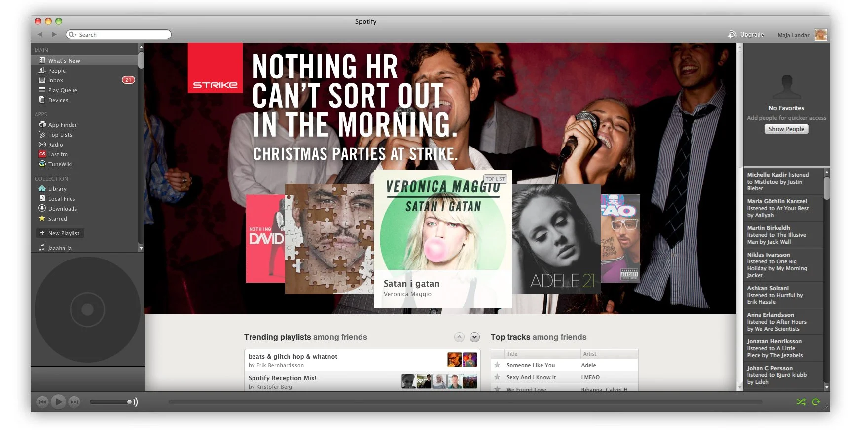Open Last.fm app icon

pos(42,154)
